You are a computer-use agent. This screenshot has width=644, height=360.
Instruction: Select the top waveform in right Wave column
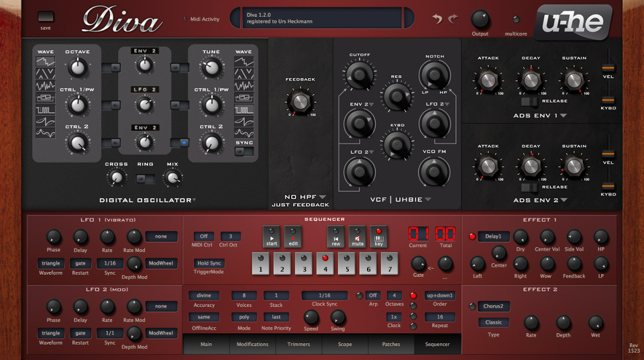click(244, 62)
